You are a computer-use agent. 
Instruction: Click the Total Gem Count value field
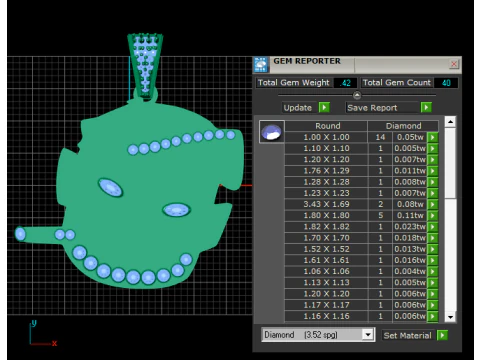tap(446, 83)
